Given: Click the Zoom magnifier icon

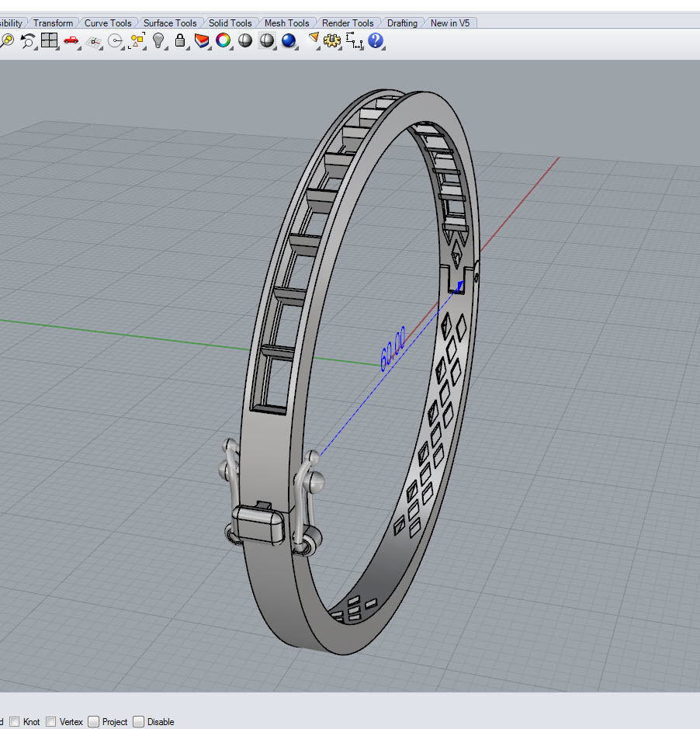Looking at the screenshot, I should (x=6, y=41).
